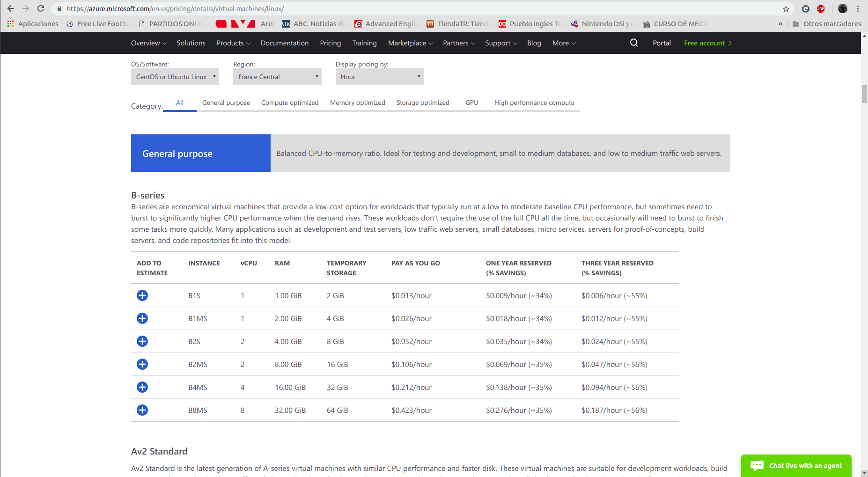Bookmark this page with star icon
The image size is (868, 477).
click(786, 9)
